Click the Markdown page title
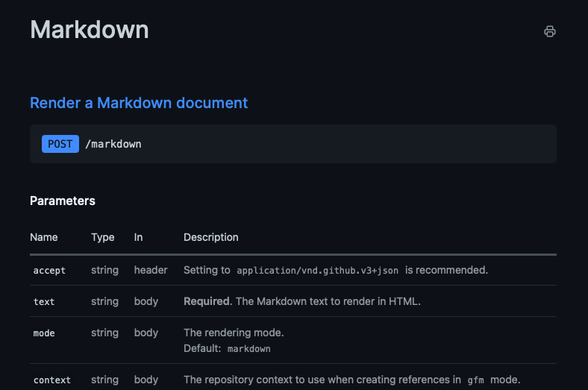 [90, 30]
